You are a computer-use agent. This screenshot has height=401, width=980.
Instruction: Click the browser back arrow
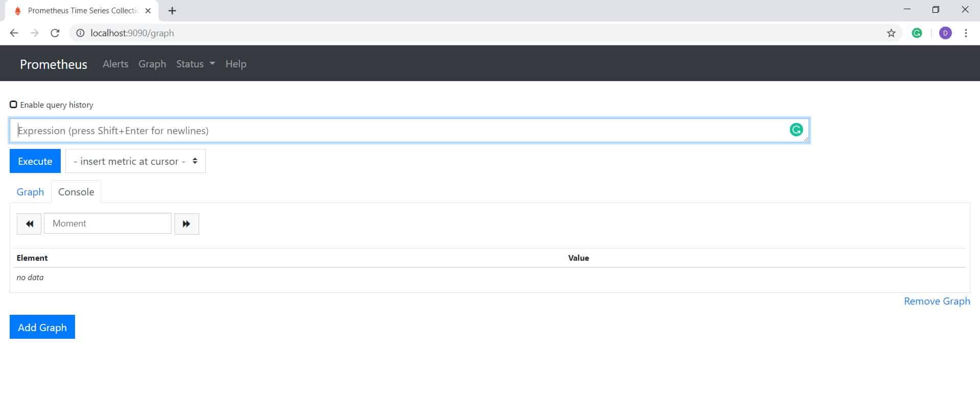tap(14, 33)
